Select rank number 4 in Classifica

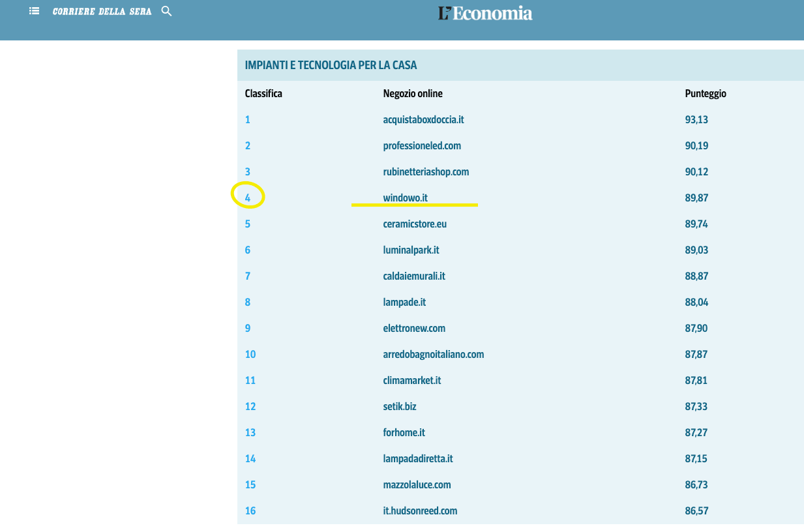(x=248, y=198)
